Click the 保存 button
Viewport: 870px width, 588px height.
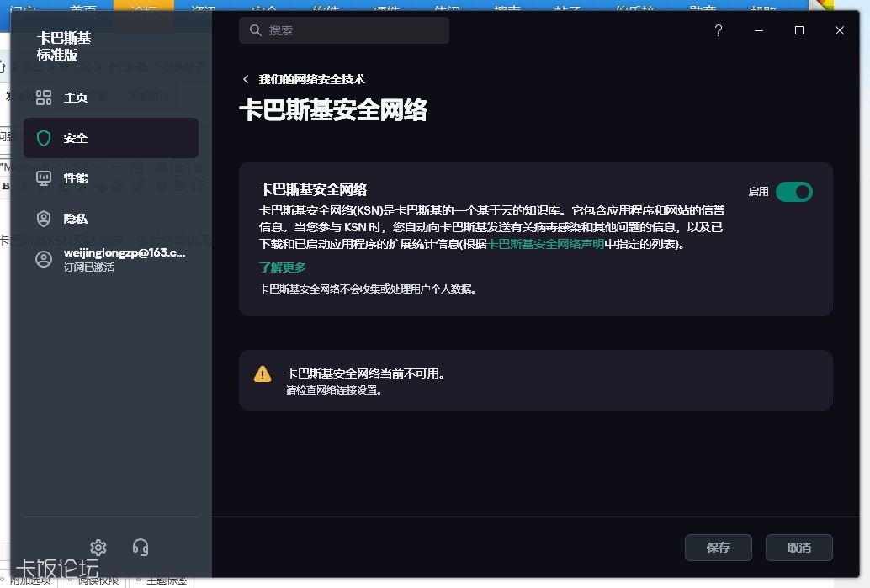718,548
